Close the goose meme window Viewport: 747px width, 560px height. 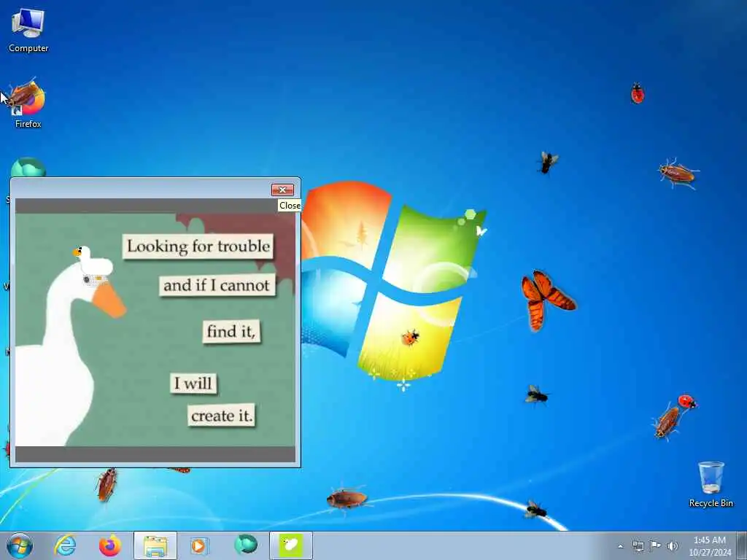(x=282, y=190)
